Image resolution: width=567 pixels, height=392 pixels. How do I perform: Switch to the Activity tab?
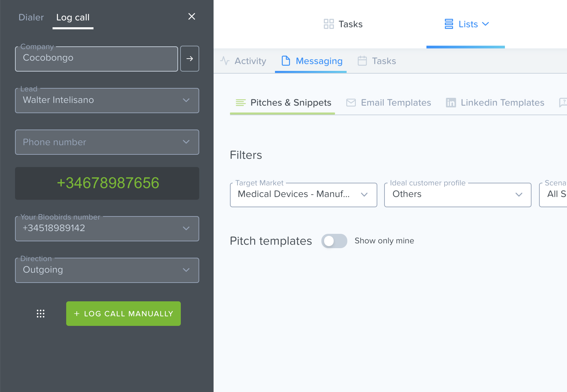click(x=243, y=61)
